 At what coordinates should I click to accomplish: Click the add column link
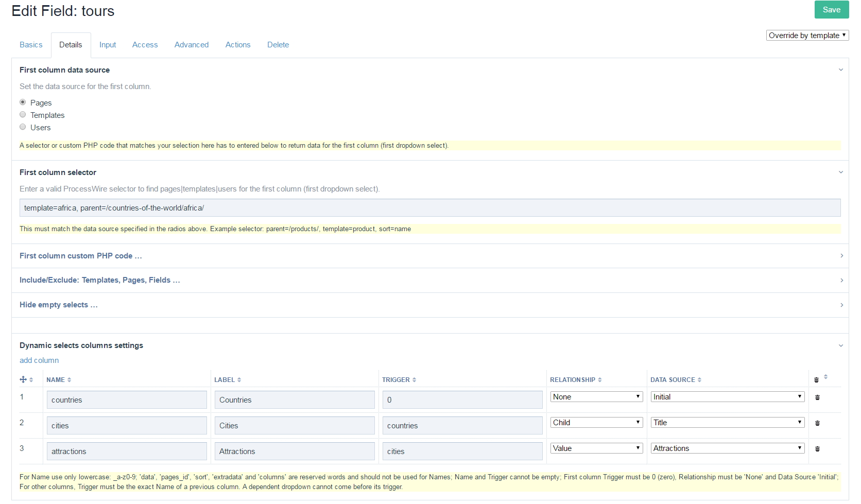click(39, 360)
